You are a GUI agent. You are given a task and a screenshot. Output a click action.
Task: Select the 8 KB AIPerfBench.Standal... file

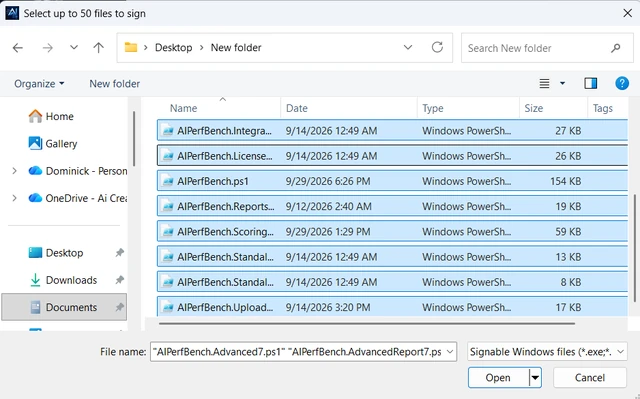392,282
